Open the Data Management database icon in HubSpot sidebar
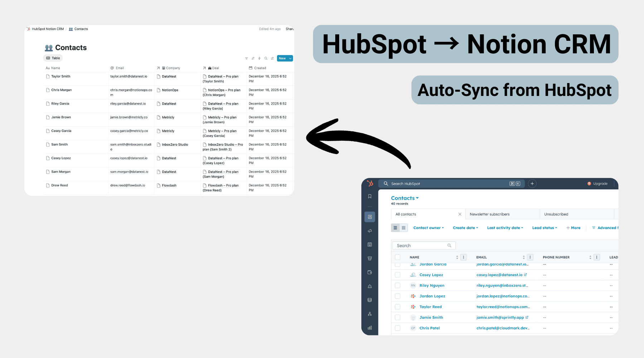 370,300
